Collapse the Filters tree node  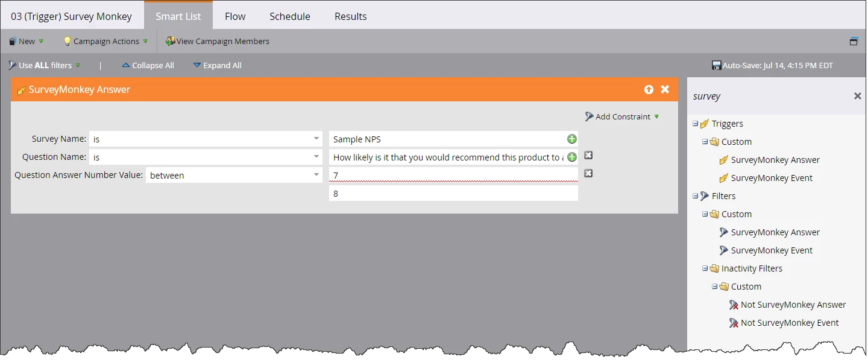[x=695, y=196]
